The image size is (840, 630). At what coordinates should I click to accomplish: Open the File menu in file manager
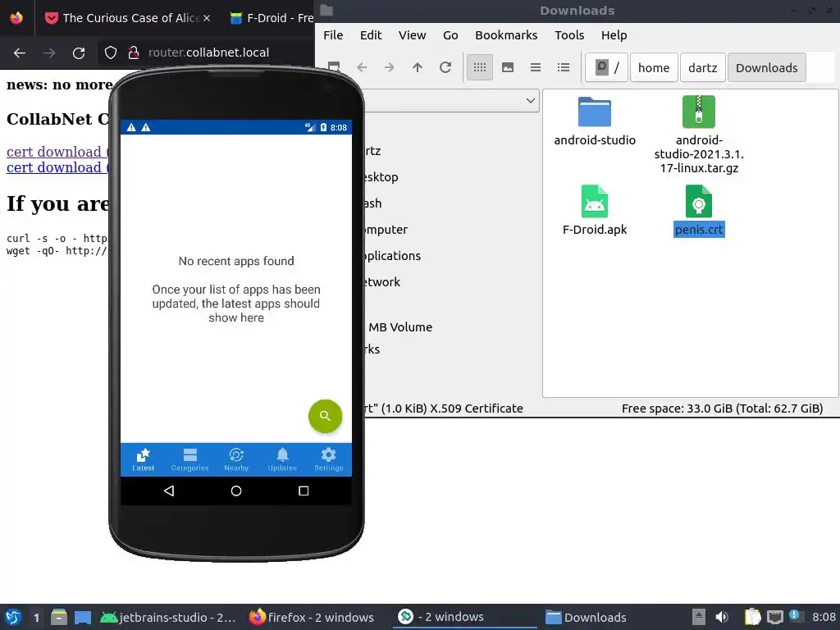[333, 35]
